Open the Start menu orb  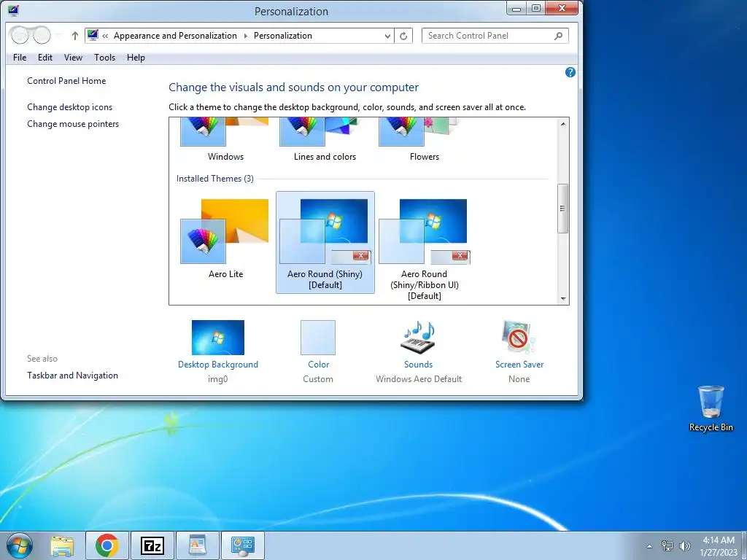pyautogui.click(x=20, y=545)
